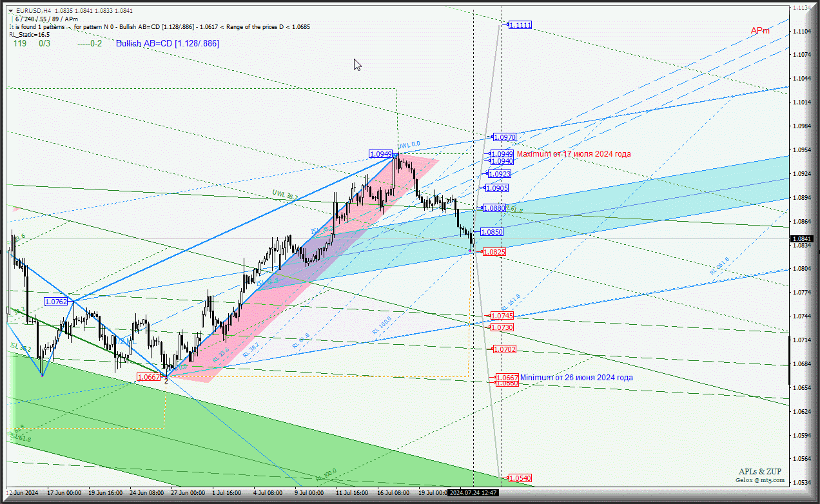Click the red 1.0702 price tag
The image size is (820, 504).
click(x=504, y=349)
